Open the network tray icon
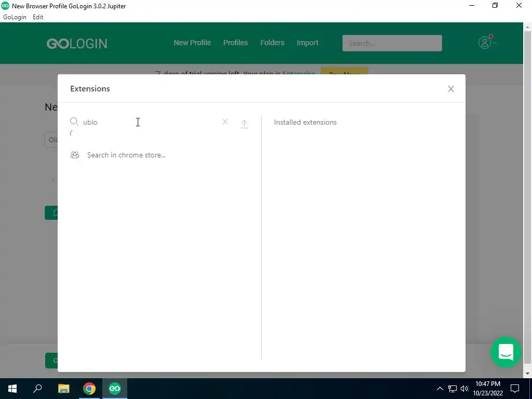This screenshot has height=399, width=532. [x=453, y=389]
